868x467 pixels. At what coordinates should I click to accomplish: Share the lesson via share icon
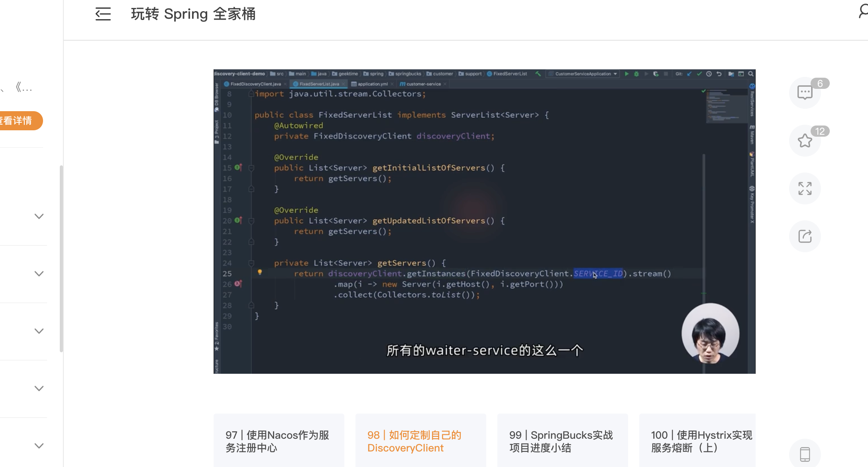(x=805, y=236)
